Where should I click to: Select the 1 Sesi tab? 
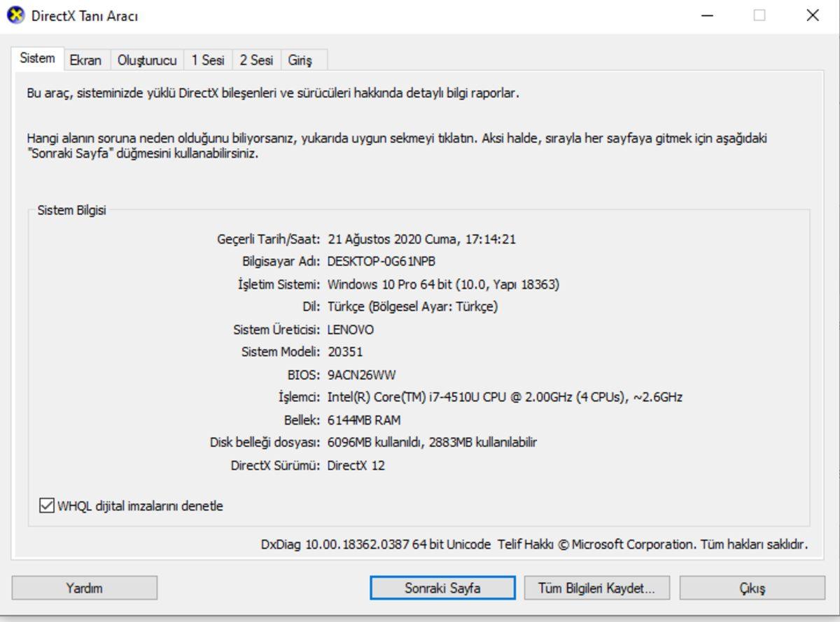click(209, 60)
